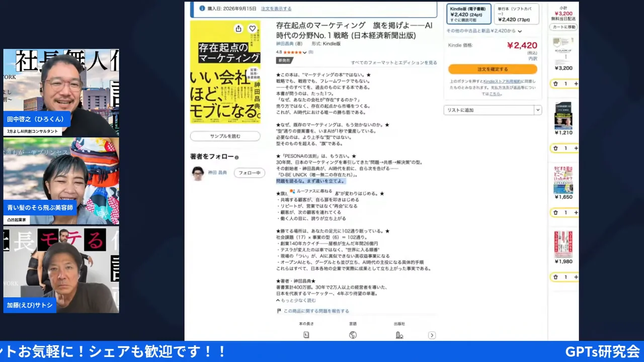644x362 pixels.
Task: Click the five-star rating stars
Action: 292,52
